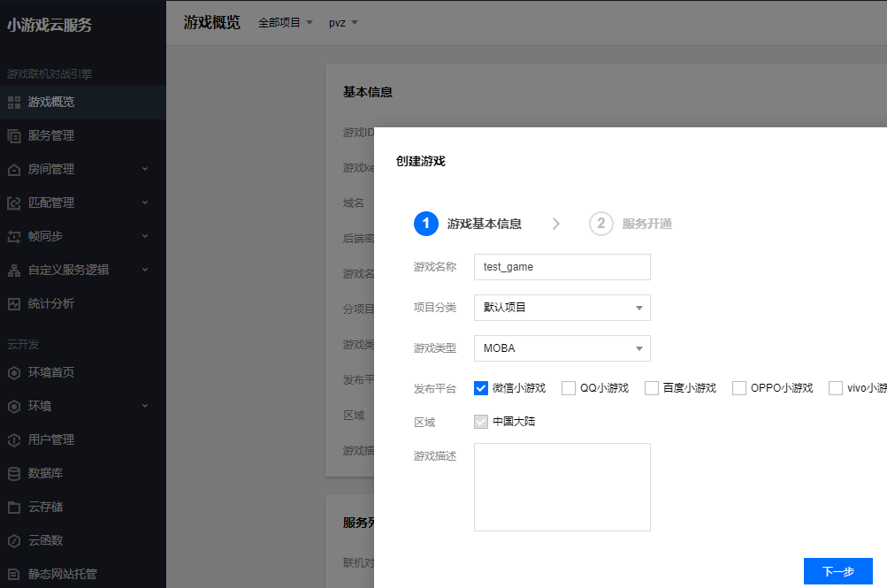Open the 全部项目 dropdown in header
Viewport: 887px width, 588px height.
[x=286, y=23]
